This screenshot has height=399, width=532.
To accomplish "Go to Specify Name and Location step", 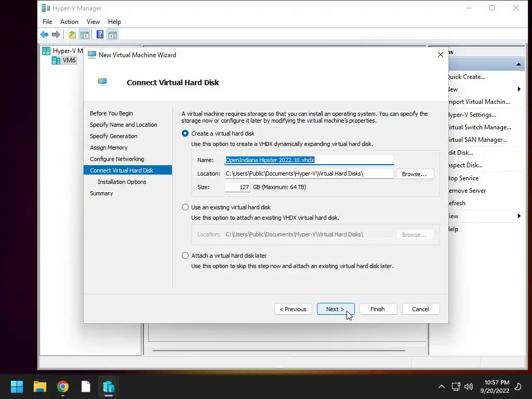I will pyautogui.click(x=124, y=125).
